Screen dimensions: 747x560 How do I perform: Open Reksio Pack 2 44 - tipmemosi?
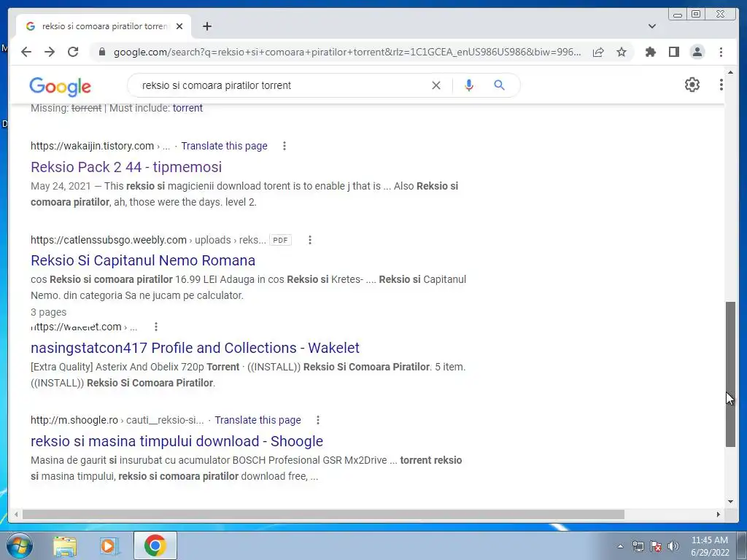coord(126,167)
